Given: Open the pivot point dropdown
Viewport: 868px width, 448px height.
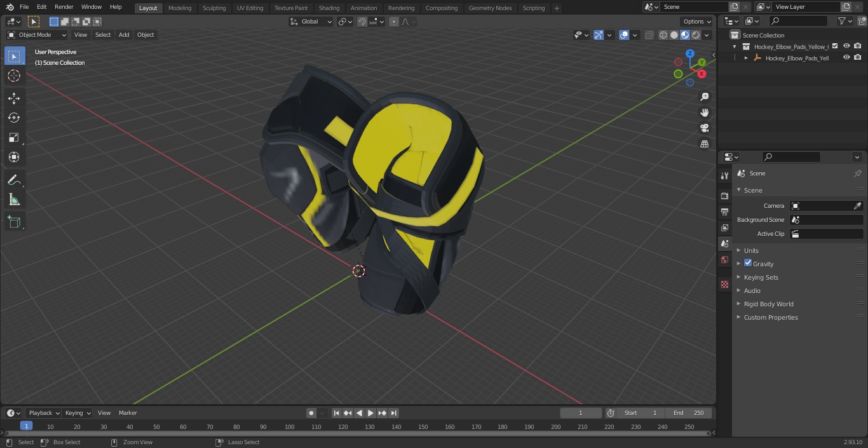Looking at the screenshot, I should pyautogui.click(x=345, y=22).
